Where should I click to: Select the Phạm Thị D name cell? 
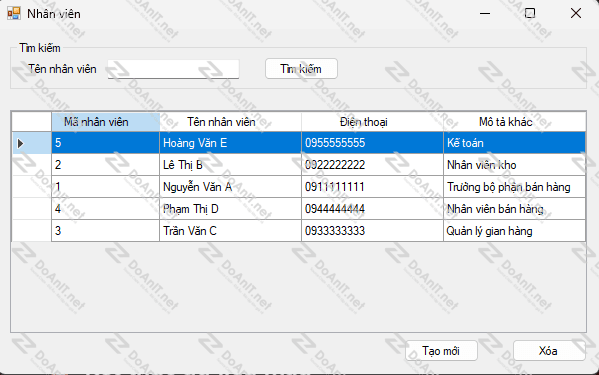230,209
